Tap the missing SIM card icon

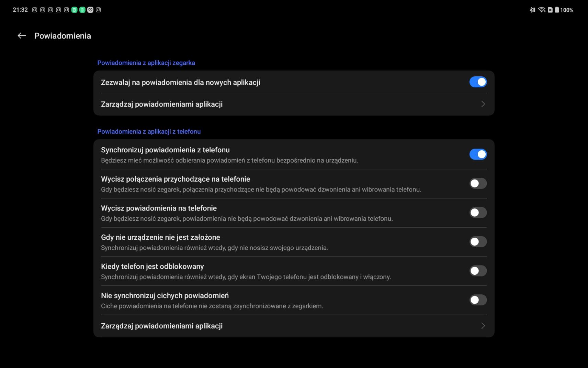[550, 10]
